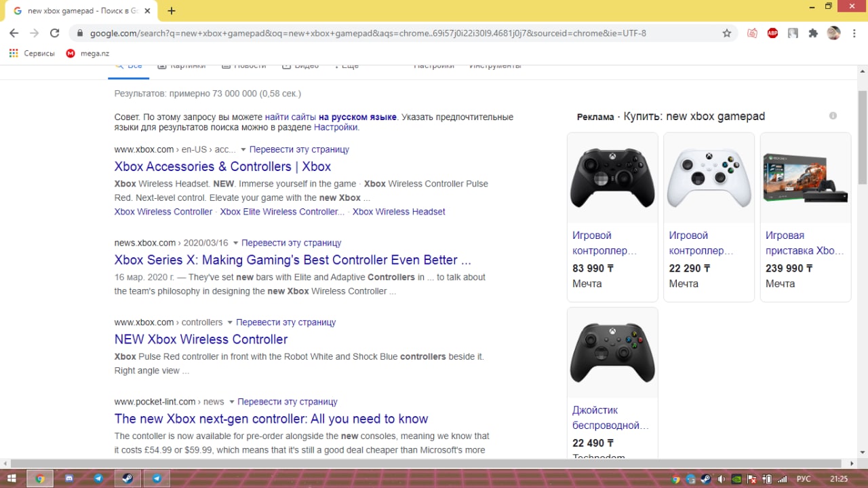This screenshot has width=868, height=488.
Task: Open the 'Настройки' link in the language tip
Action: pos(336,127)
